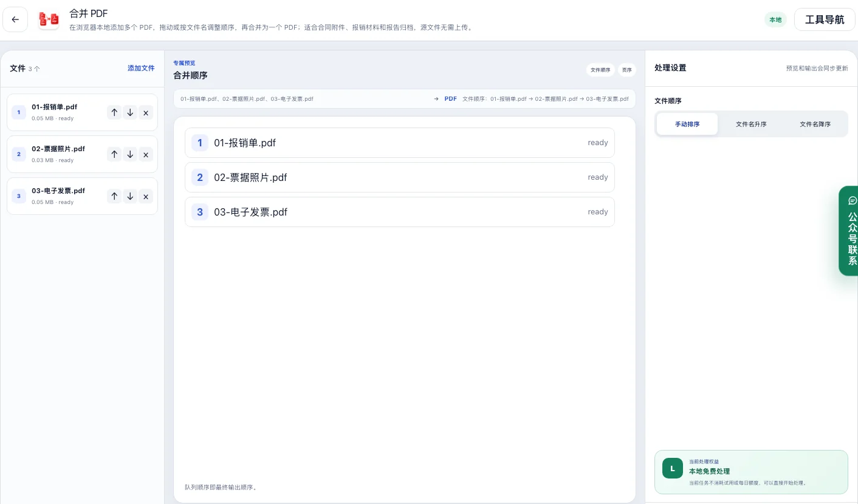This screenshot has height=504, width=858.
Task: Select preview row 03-电子发票.pdf
Action: [x=400, y=212]
